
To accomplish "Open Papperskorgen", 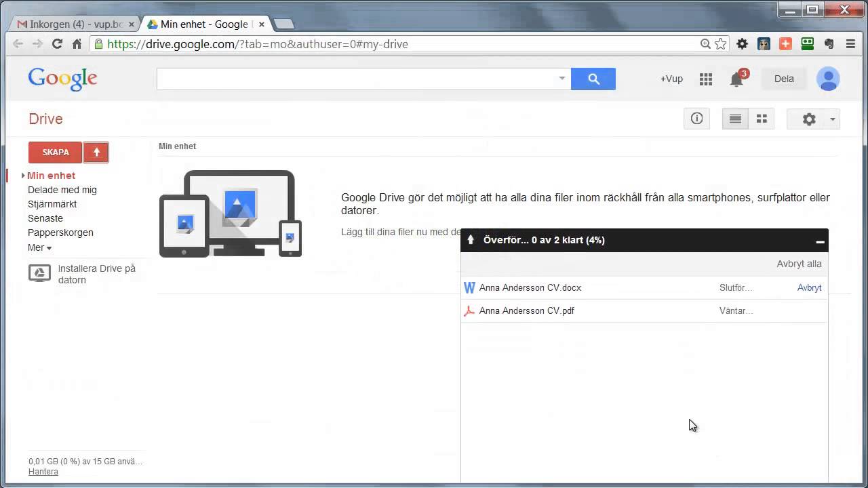I will pyautogui.click(x=60, y=232).
